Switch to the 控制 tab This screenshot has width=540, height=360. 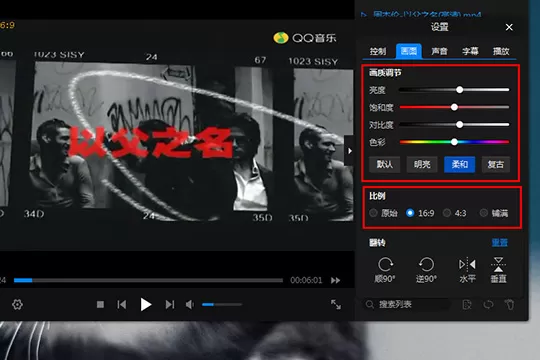pos(378,51)
